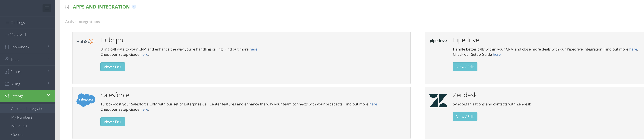Viewport: 644px width, 140px height.
Task: Open Salesforce 'Find out more here' link
Action: pyautogui.click(x=373, y=104)
